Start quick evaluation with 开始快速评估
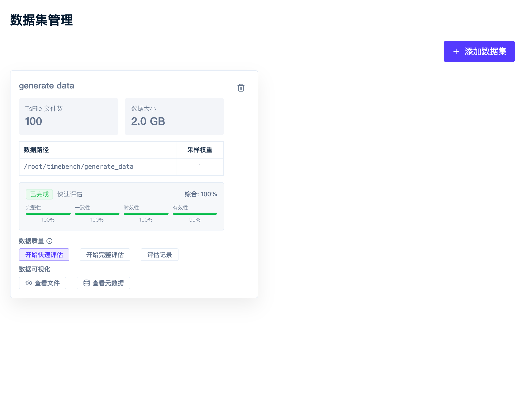This screenshot has width=525, height=420. [x=44, y=255]
